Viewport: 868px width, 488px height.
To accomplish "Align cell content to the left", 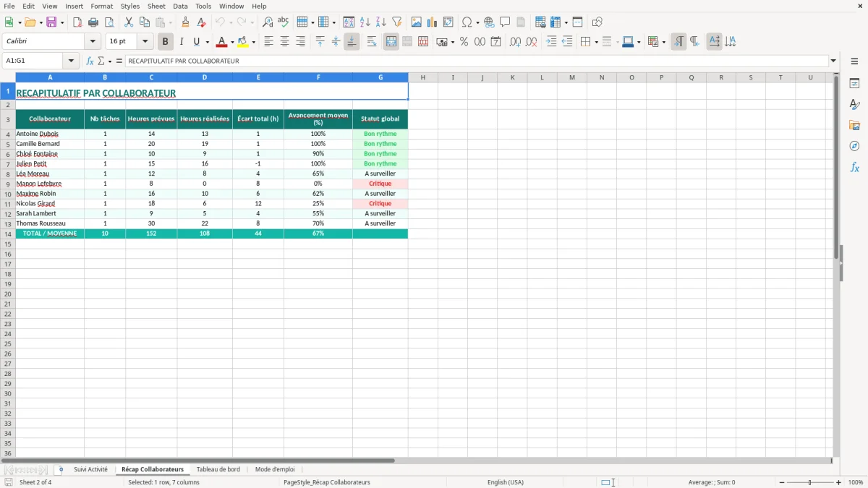I will click(x=268, y=42).
